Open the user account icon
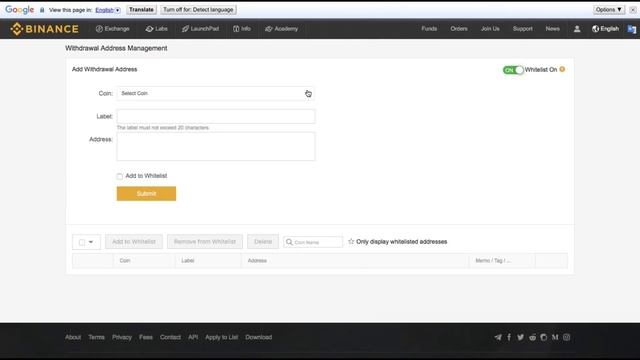 coord(577,29)
